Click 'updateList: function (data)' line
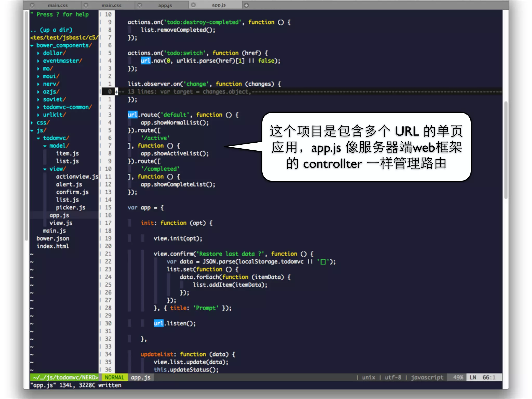The image size is (532, 399). coord(188,354)
